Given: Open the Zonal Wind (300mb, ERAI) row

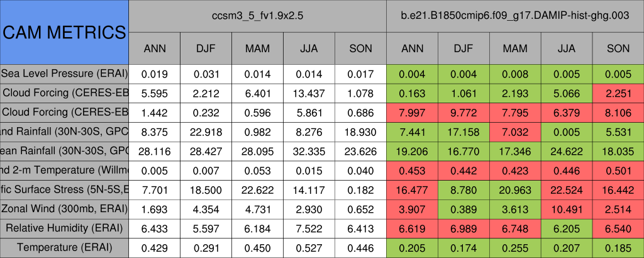Looking at the screenshot, I should point(64,209).
